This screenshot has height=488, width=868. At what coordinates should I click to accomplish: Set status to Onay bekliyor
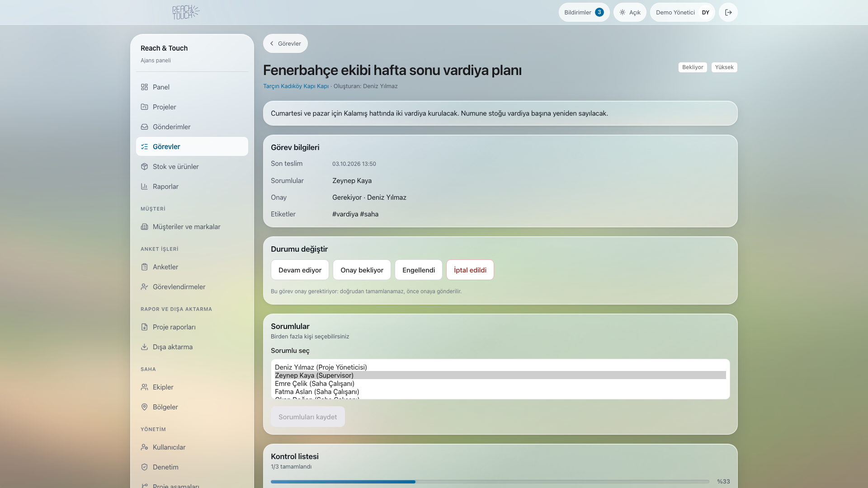(x=362, y=270)
